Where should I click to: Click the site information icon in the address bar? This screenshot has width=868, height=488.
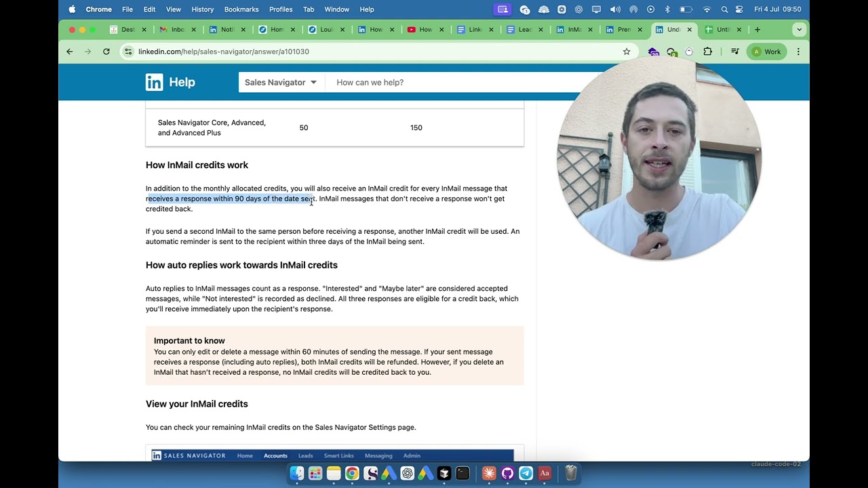point(128,52)
